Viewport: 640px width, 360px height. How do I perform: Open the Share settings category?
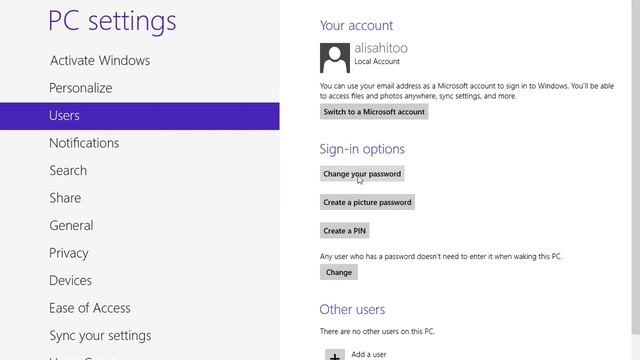point(65,198)
